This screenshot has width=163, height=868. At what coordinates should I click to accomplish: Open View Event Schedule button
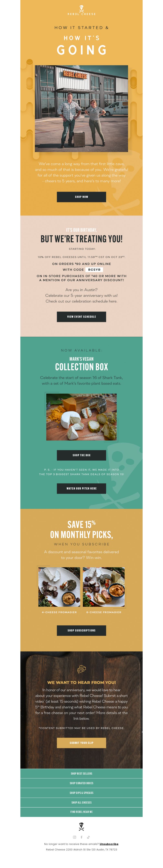pyautogui.click(x=81, y=316)
